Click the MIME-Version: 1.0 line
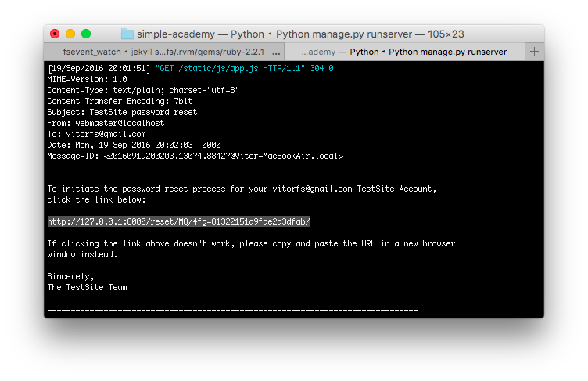 [x=87, y=79]
